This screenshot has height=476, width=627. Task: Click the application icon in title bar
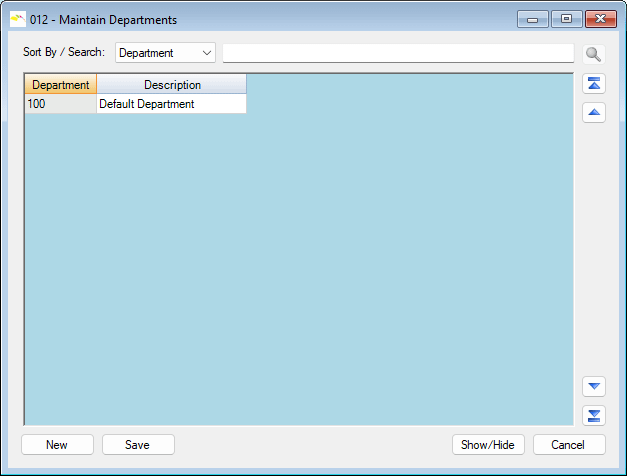click(x=17, y=18)
